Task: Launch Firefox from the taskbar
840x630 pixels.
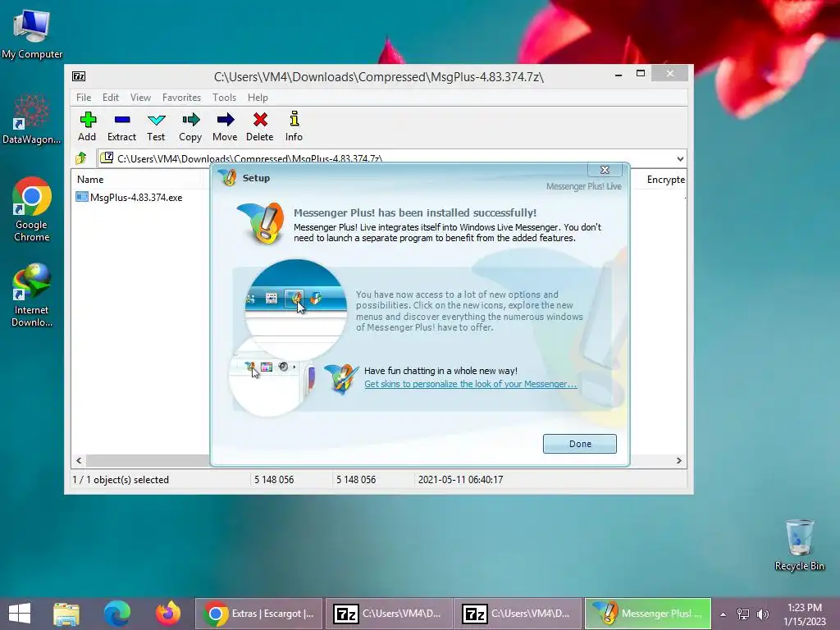Action: pyautogui.click(x=167, y=614)
